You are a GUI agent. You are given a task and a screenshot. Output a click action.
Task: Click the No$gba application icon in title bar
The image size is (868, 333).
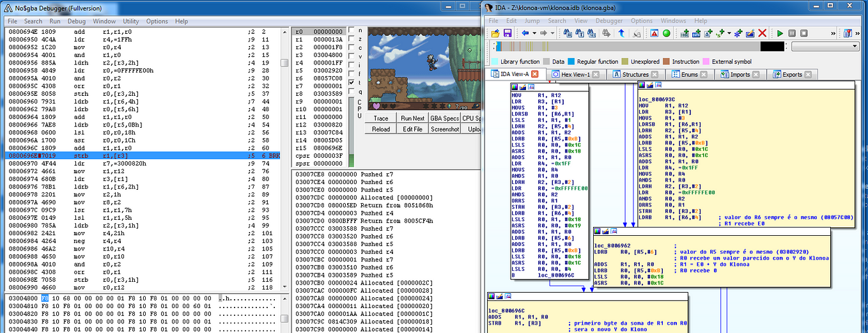[x=8, y=8]
